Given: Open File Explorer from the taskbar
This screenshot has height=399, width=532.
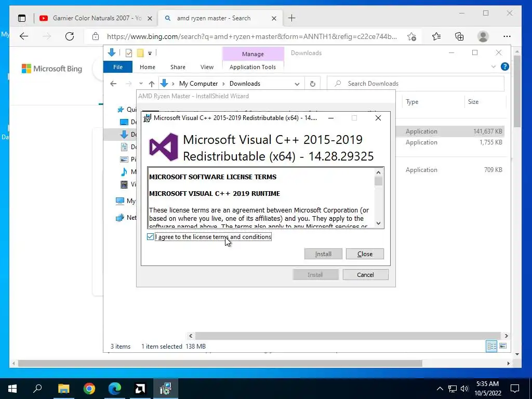Looking at the screenshot, I should click(x=63, y=389).
